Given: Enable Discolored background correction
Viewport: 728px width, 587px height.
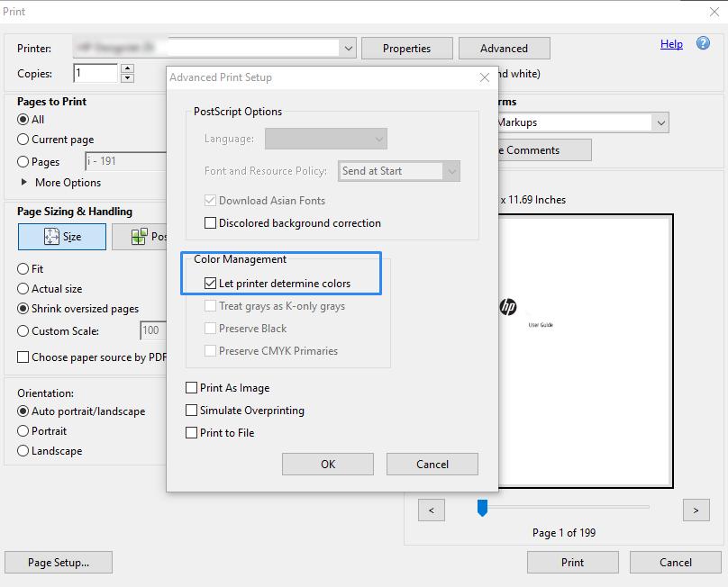Looking at the screenshot, I should click(210, 223).
